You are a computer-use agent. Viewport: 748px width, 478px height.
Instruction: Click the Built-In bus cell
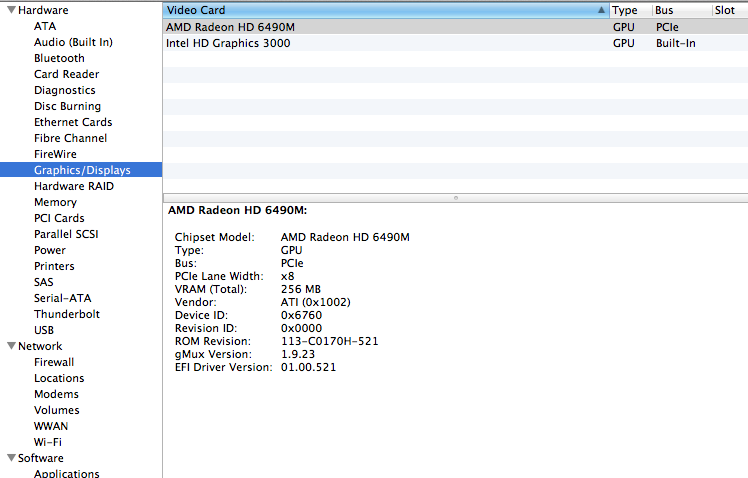pos(675,43)
